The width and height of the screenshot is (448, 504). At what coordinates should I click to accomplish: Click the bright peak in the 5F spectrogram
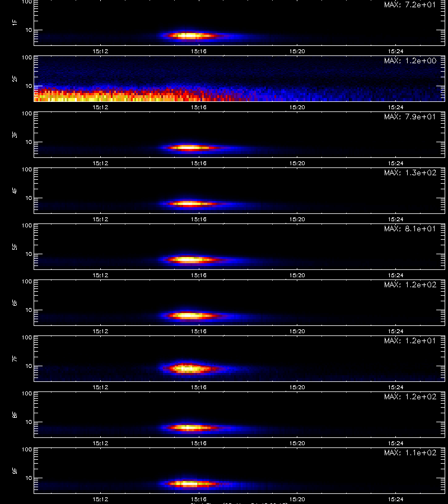point(190,259)
